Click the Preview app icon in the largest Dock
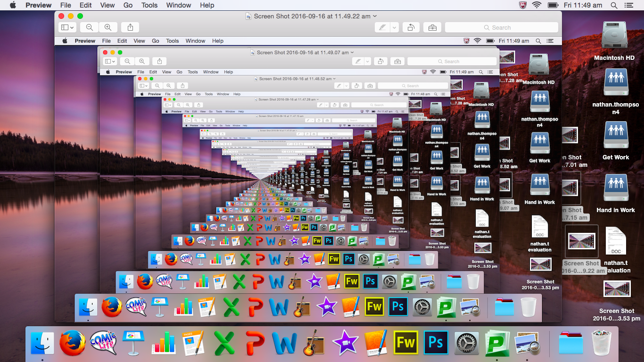The height and width of the screenshot is (362, 644). pyautogui.click(x=527, y=343)
